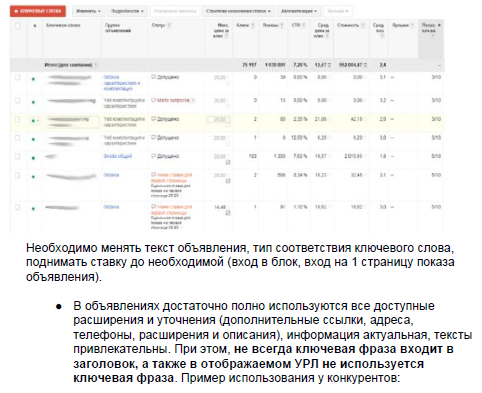Click speech bubble icon before Мало запросов
This screenshot has height=393, width=482.
154,100
